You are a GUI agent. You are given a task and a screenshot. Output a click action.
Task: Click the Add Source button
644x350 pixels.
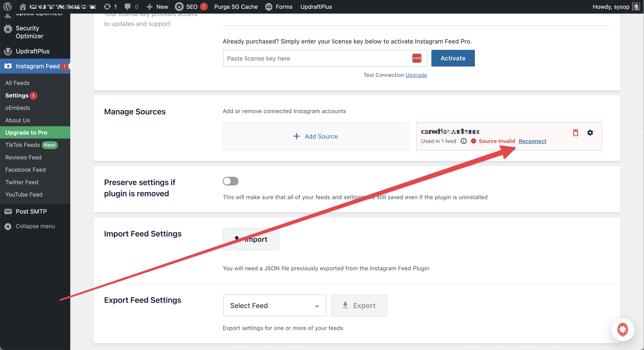pyautogui.click(x=315, y=136)
